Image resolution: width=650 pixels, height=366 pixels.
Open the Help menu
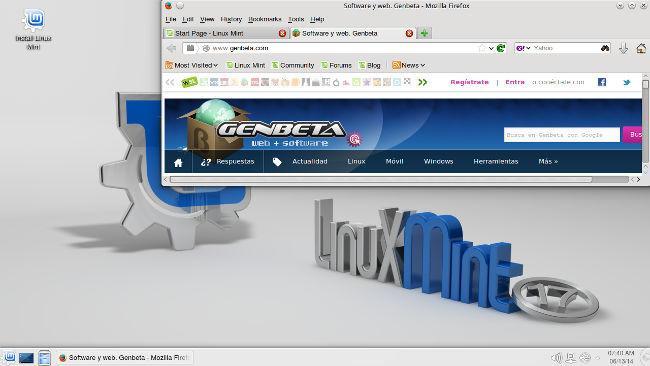317,19
